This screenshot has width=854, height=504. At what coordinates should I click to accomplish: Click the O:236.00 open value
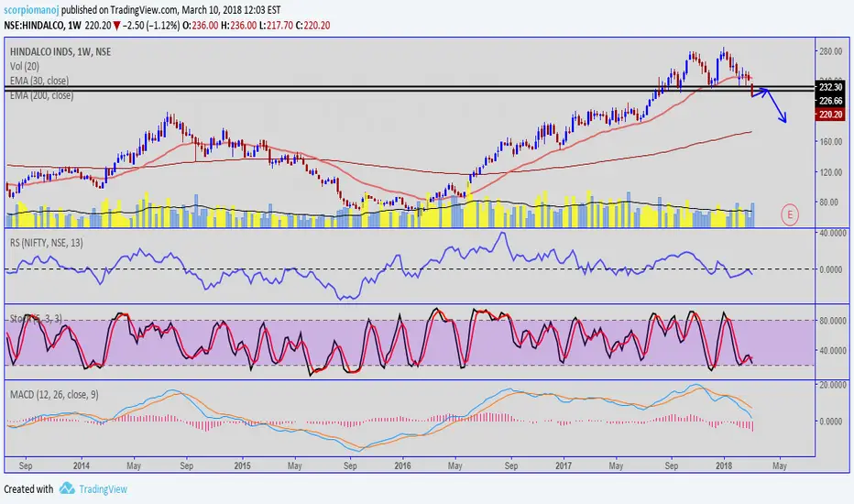coord(200,26)
